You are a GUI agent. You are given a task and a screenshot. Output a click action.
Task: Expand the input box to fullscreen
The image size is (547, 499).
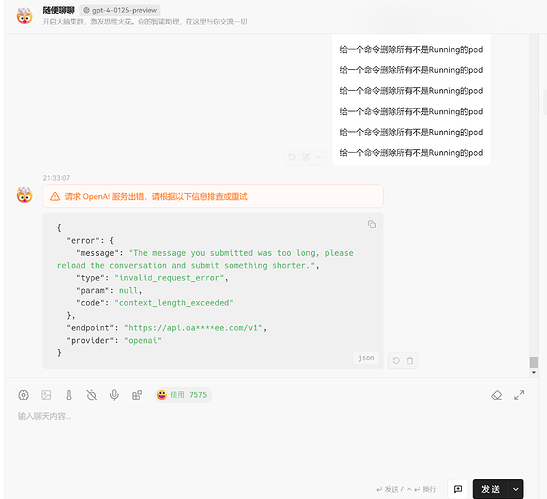point(519,395)
